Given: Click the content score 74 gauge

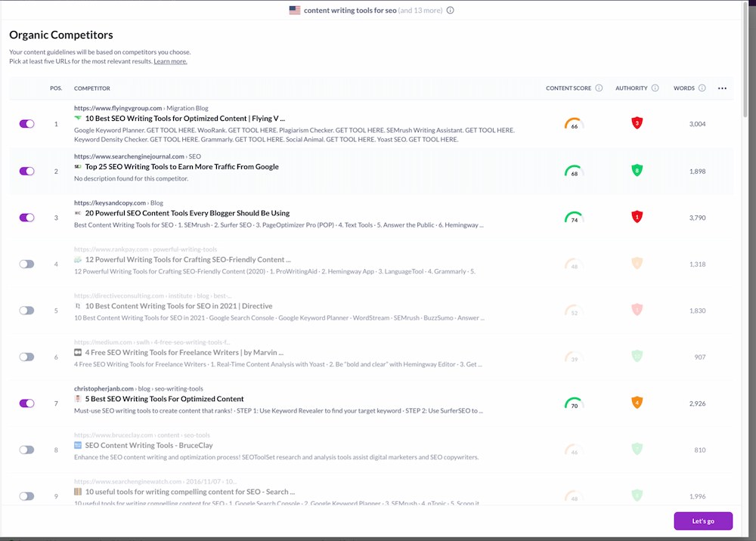Looking at the screenshot, I should pyautogui.click(x=575, y=218).
